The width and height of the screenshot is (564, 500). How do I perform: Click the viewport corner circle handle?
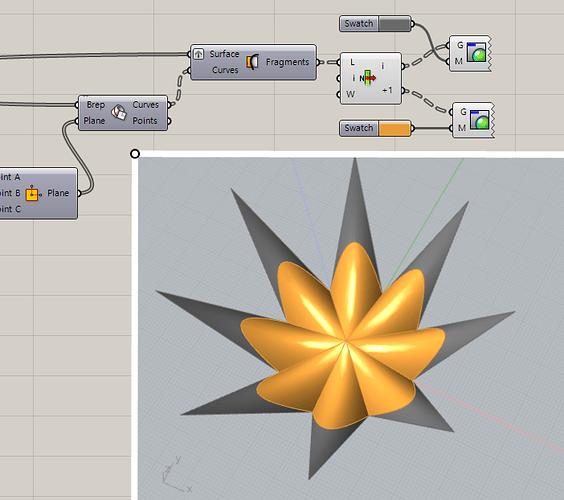135,154
